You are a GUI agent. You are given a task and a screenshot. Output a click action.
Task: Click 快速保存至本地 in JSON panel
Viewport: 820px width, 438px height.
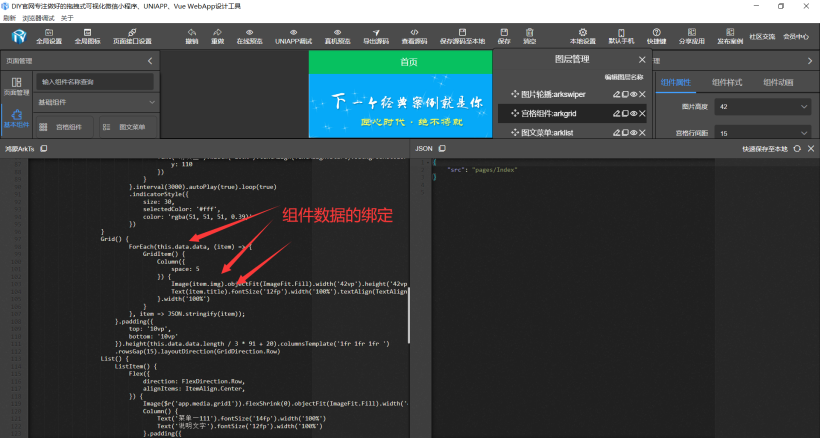point(764,148)
